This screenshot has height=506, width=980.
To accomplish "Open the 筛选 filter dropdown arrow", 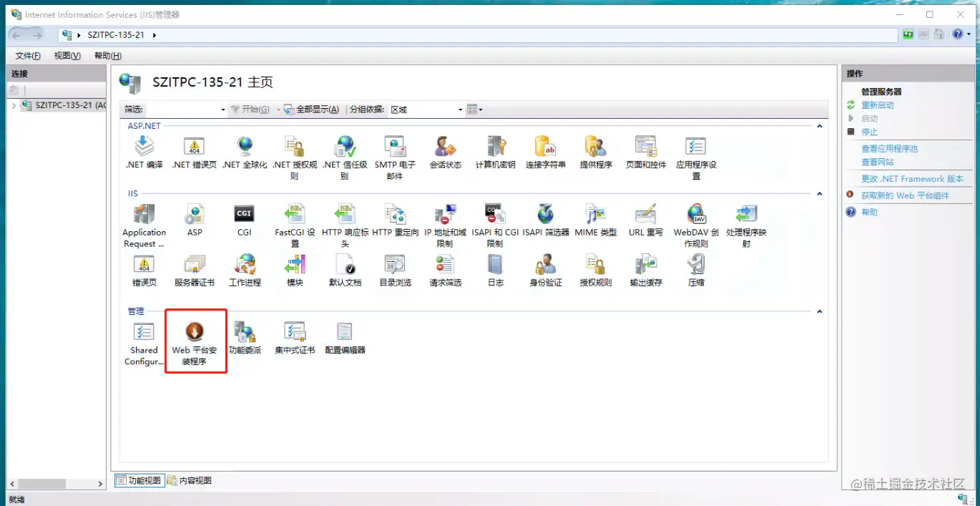I will click(222, 109).
